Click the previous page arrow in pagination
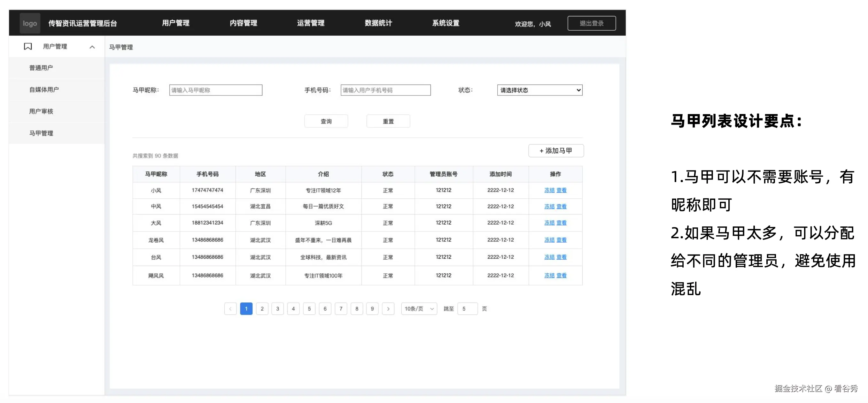Screen dimensions: 868x403 (x=230, y=308)
